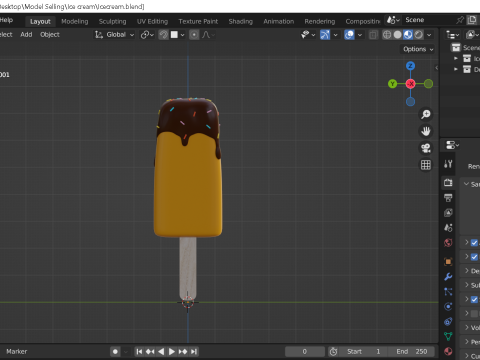This screenshot has width=480, height=360.
Task: Open the properties editor type dropdown
Action: tap(452, 145)
